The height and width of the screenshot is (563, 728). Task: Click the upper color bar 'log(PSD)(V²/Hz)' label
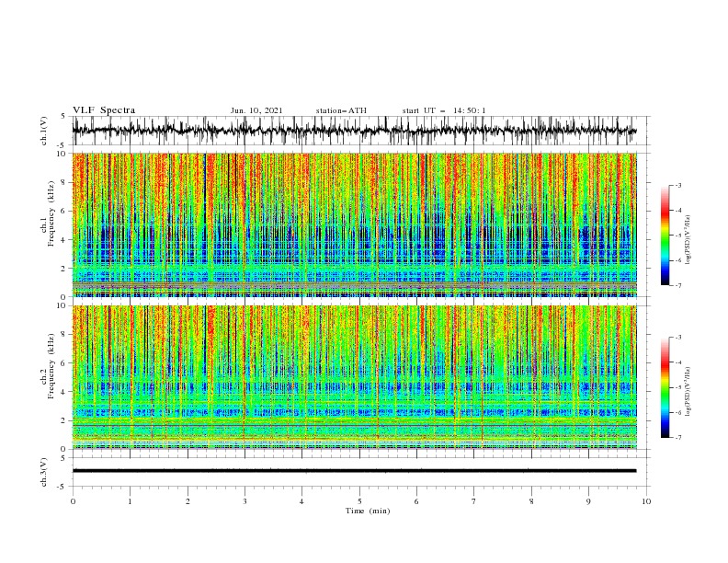(688, 240)
